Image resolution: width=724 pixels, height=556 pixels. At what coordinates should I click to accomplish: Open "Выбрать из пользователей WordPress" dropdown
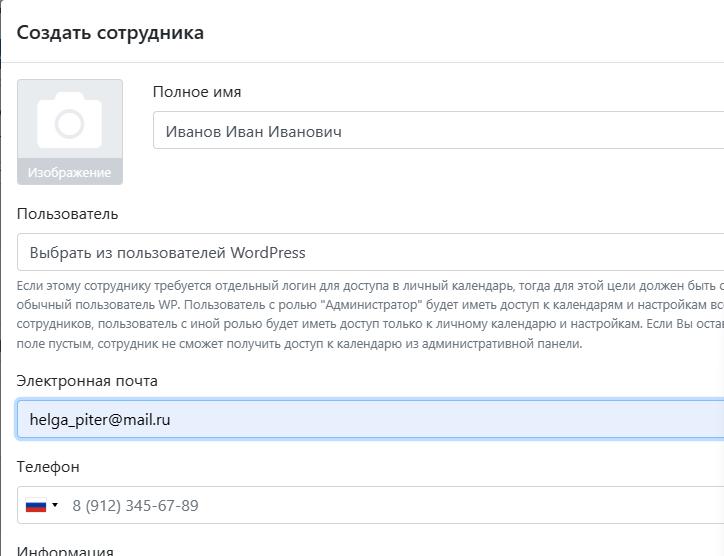[x=370, y=252]
